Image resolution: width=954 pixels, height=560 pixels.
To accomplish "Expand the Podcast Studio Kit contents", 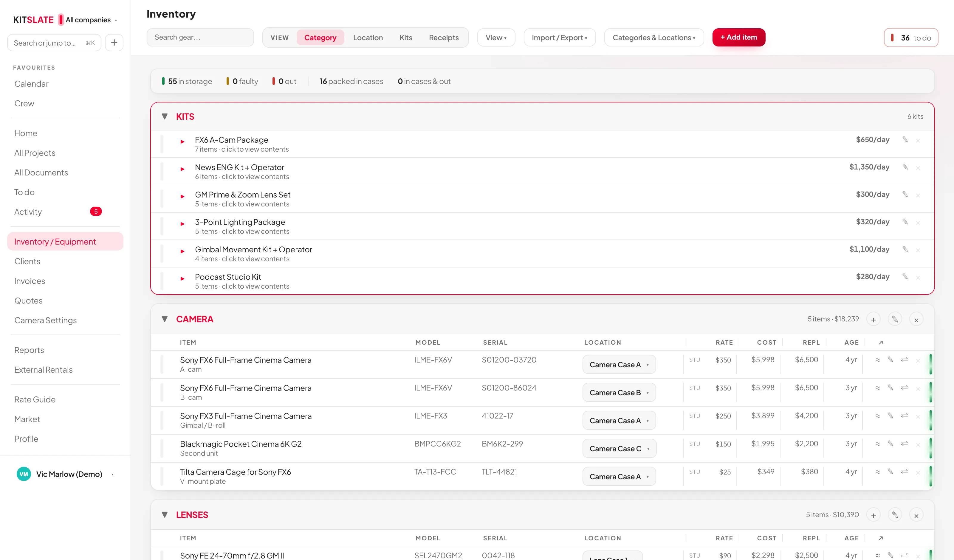I will (182, 279).
